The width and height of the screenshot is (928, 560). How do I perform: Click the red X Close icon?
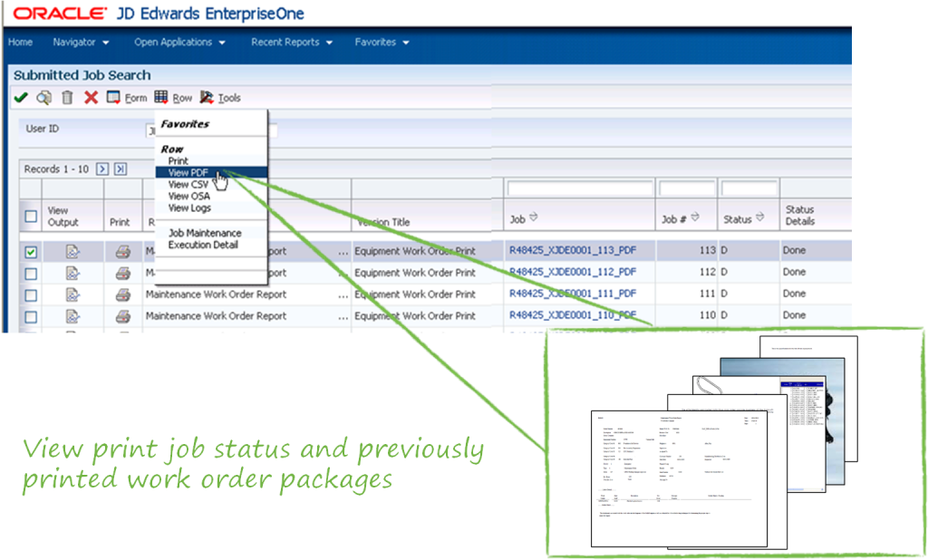[91, 97]
